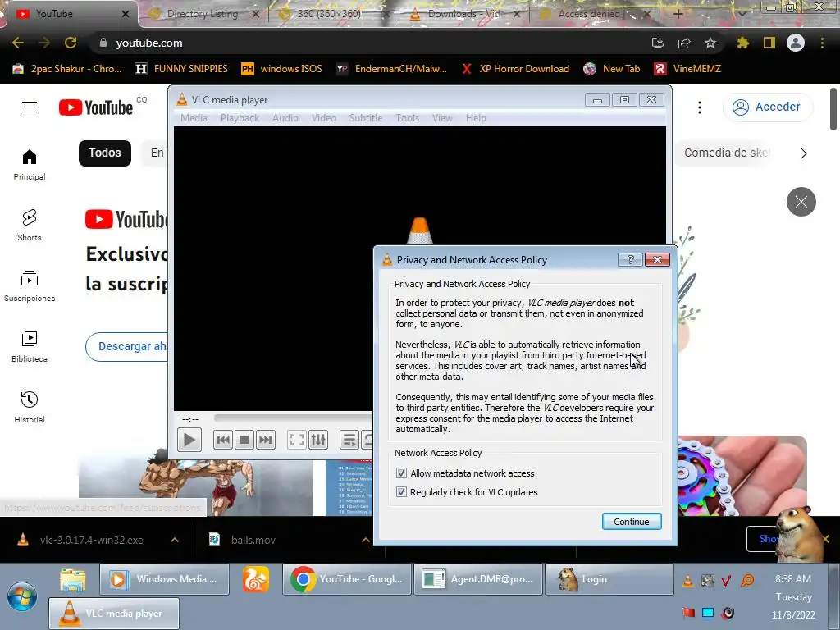The width and height of the screenshot is (840, 630).
Task: Click the YouTube logo in header
Action: click(x=96, y=107)
